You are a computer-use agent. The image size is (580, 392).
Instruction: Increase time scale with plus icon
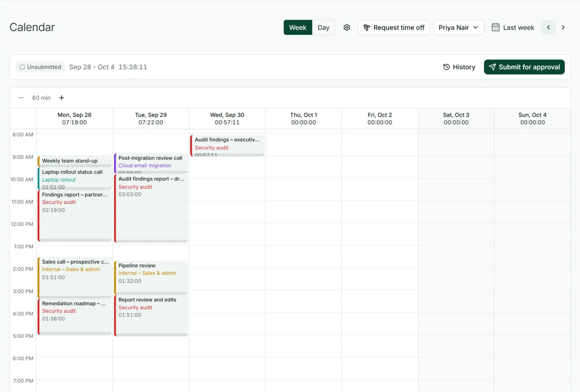62,98
